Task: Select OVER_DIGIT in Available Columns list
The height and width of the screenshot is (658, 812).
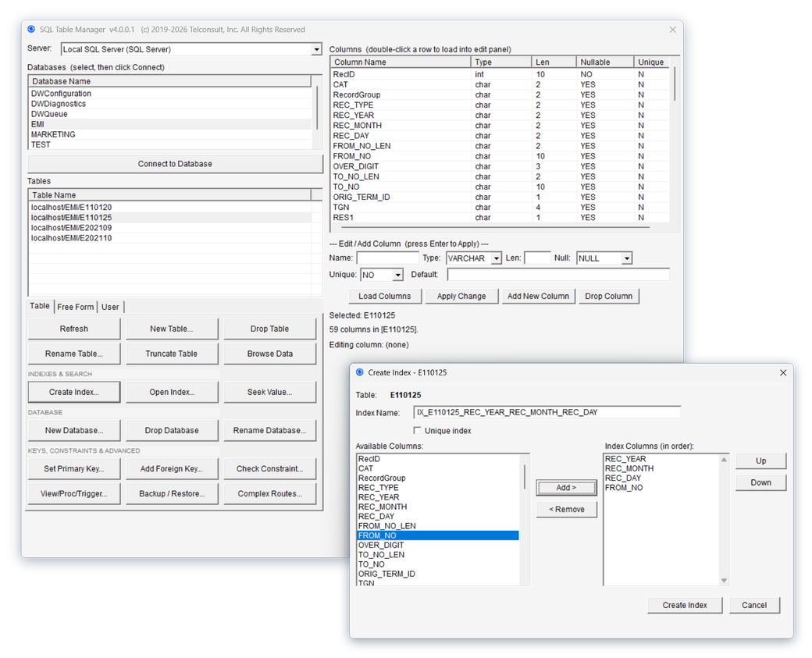Action: (438, 545)
